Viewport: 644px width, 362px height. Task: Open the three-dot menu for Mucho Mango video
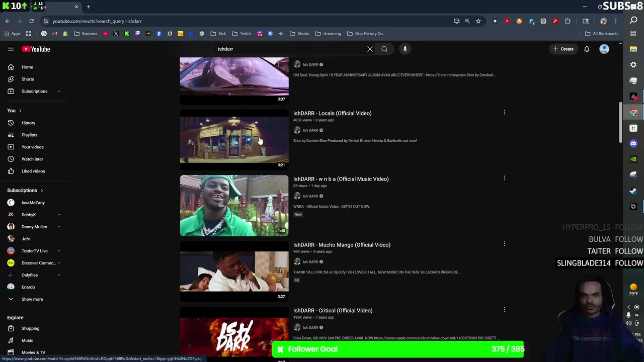(505, 244)
